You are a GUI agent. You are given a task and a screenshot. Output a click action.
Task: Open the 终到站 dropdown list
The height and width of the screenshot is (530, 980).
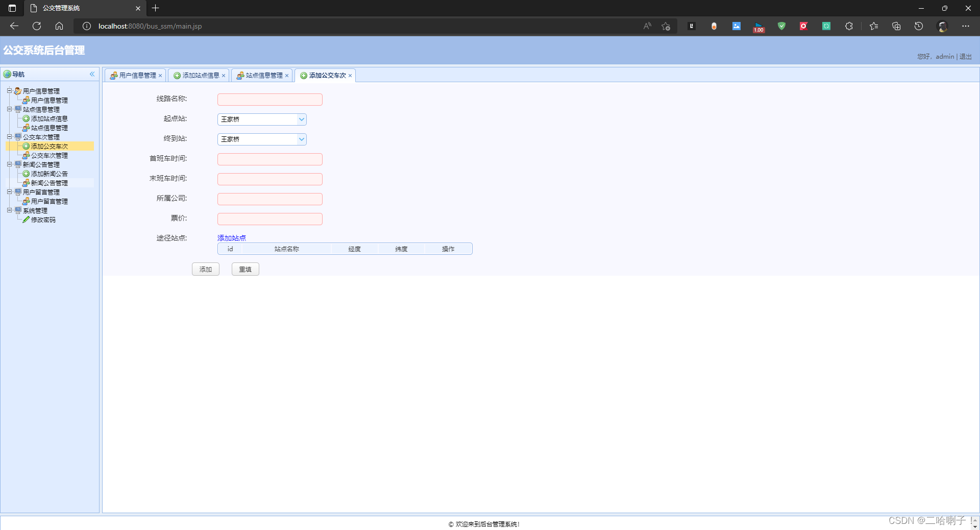coord(302,139)
